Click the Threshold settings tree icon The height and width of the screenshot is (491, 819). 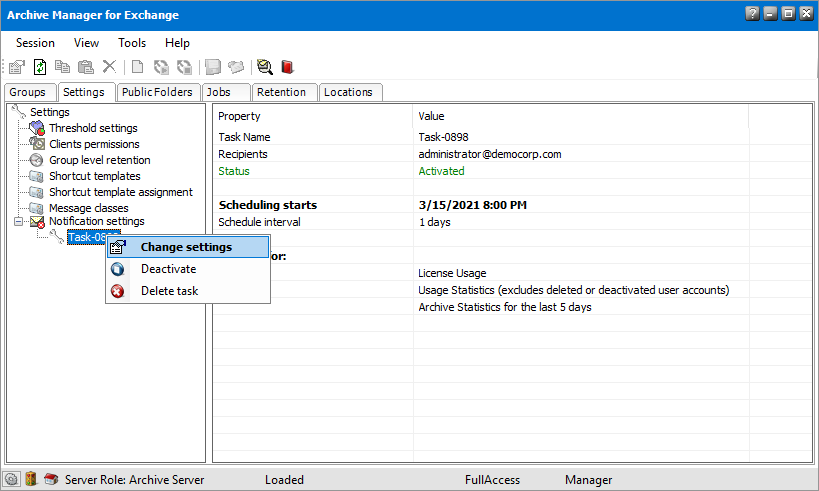coord(37,128)
